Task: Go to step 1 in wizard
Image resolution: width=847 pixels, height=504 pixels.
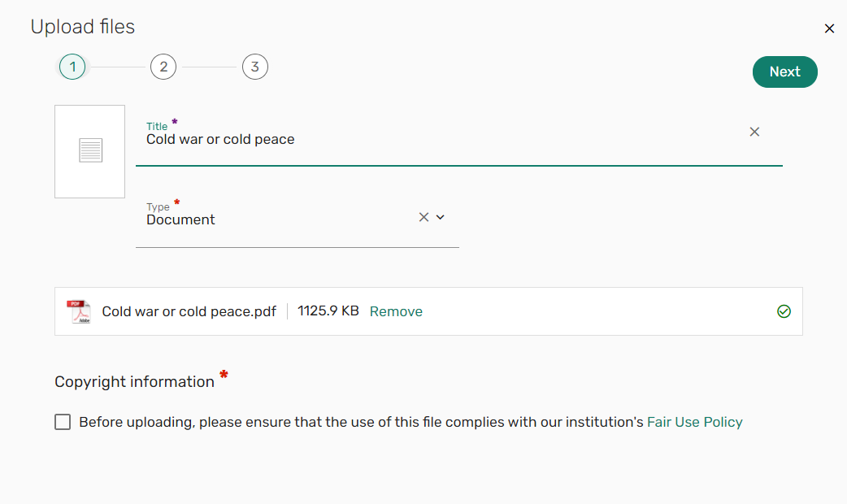Action: click(x=72, y=67)
